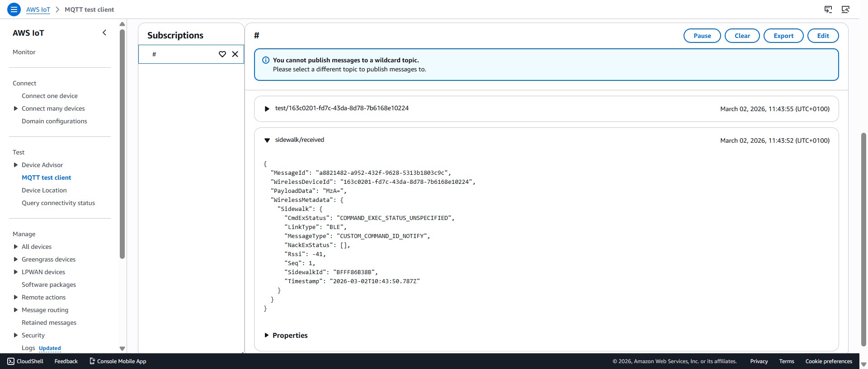Open Device Location
Viewport: 868px width, 369px height.
click(44, 190)
